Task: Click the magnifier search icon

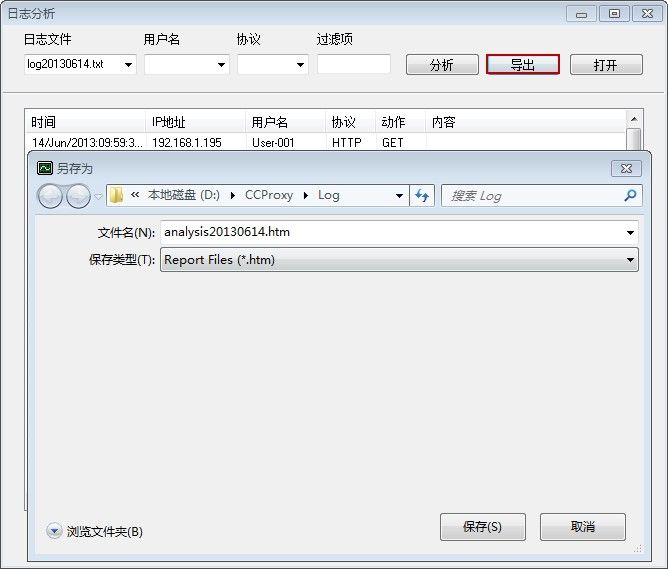Action: coord(630,195)
